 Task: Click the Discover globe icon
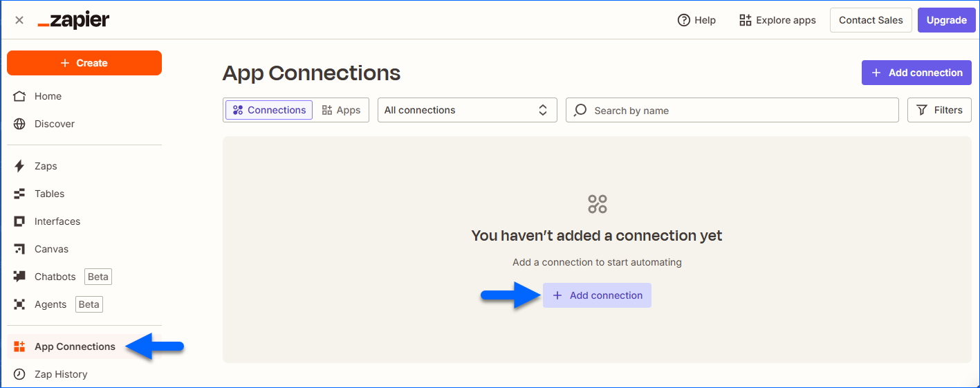19,124
